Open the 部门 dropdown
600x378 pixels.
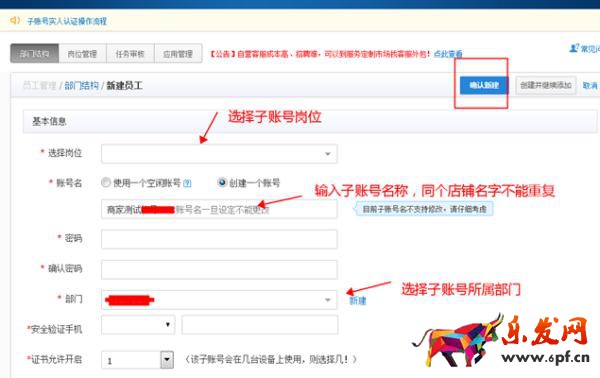pos(219,300)
